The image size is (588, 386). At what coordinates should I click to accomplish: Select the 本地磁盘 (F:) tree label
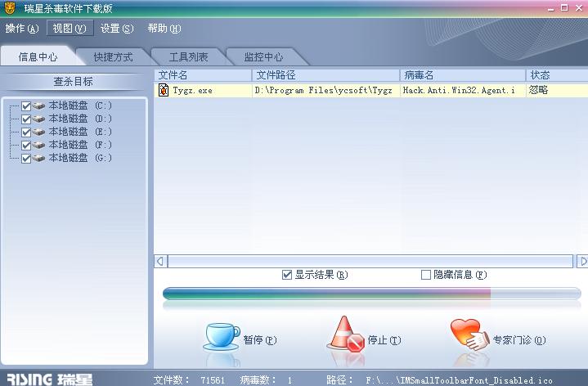(x=80, y=146)
